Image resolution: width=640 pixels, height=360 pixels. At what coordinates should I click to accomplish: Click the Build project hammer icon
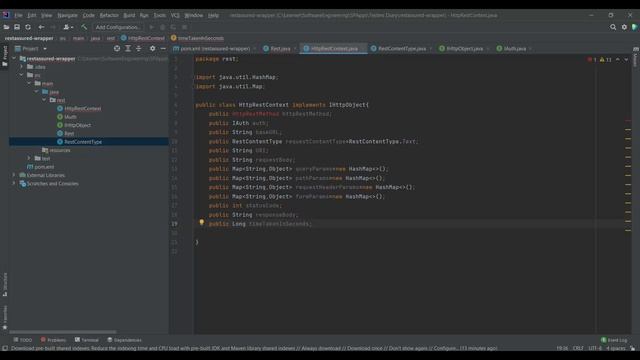[84, 27]
